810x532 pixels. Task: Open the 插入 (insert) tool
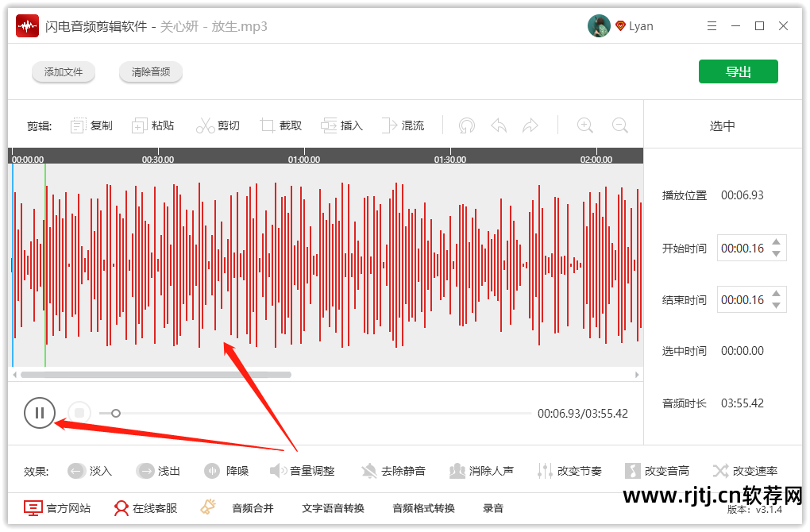tap(341, 125)
